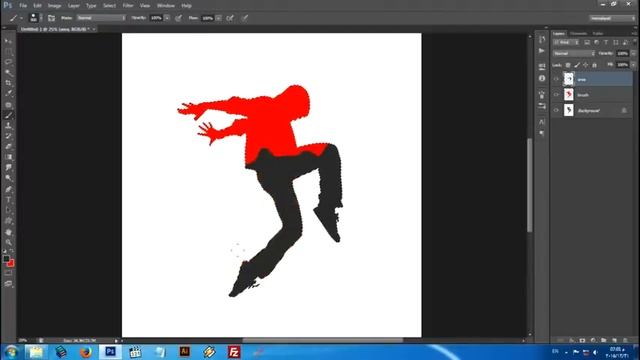Open the Opacity slider arrow in options bar
The height and width of the screenshot is (360, 640).
(x=167, y=18)
